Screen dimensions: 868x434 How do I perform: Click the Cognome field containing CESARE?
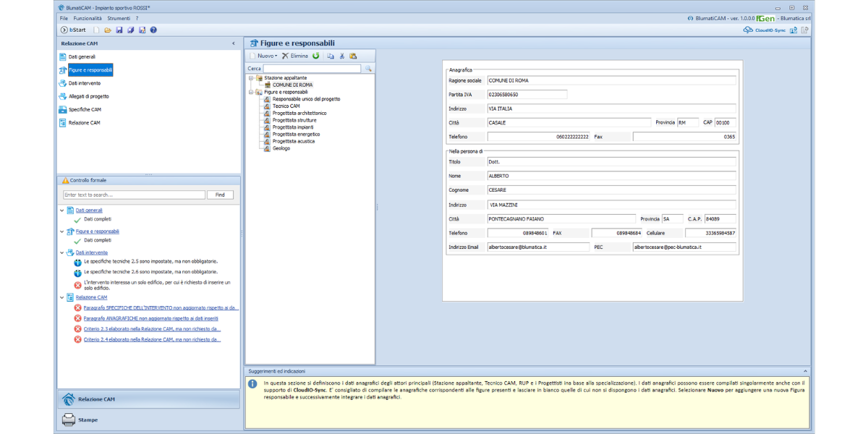(x=611, y=190)
